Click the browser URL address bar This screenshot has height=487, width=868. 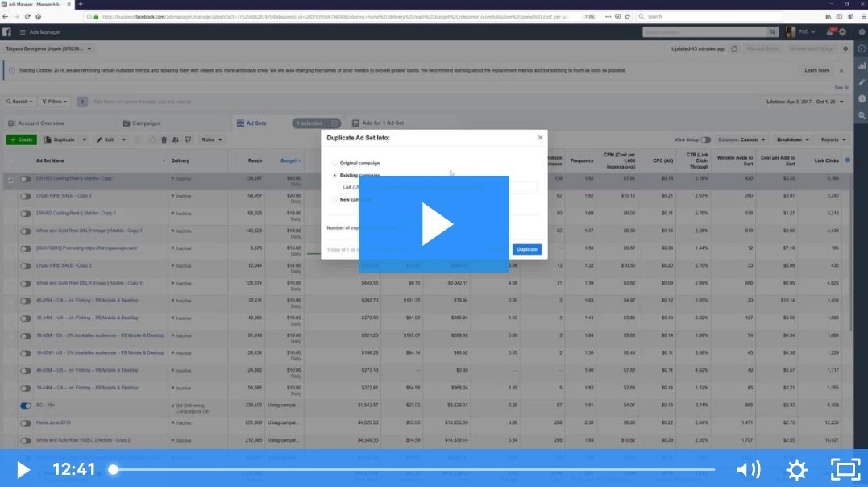tap(335, 17)
